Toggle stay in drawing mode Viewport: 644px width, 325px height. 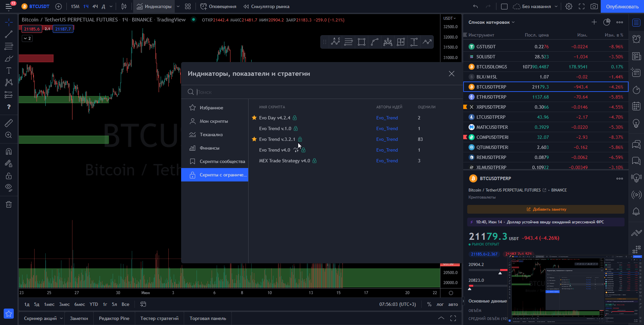tap(9, 163)
